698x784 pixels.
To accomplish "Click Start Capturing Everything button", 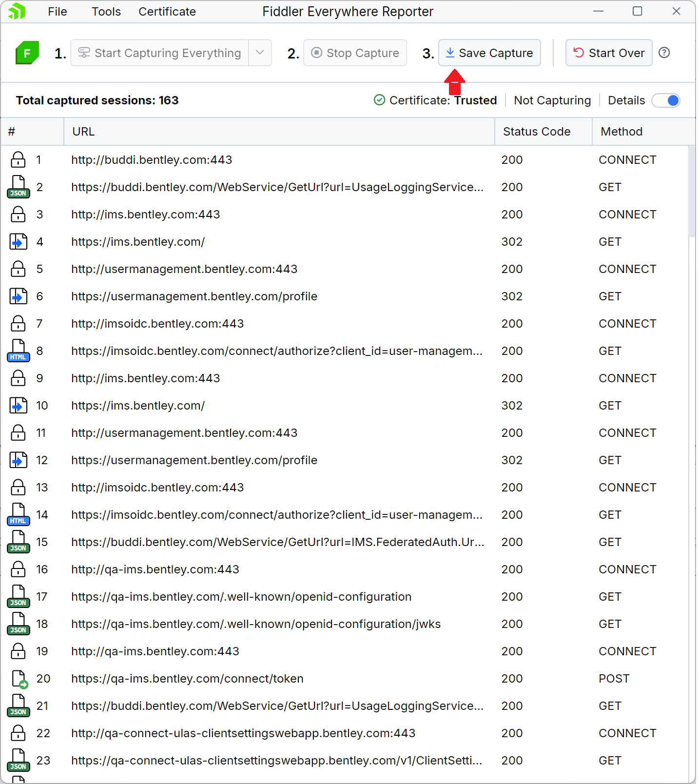I will point(160,53).
